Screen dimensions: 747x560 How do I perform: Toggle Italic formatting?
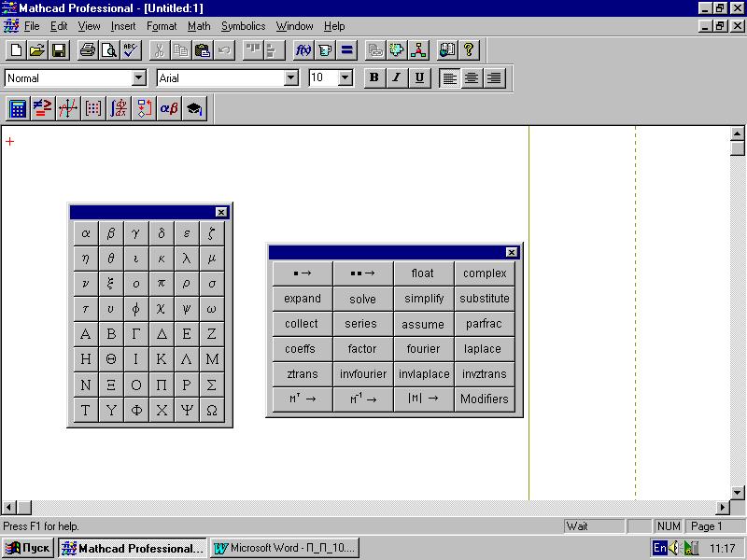[396, 78]
